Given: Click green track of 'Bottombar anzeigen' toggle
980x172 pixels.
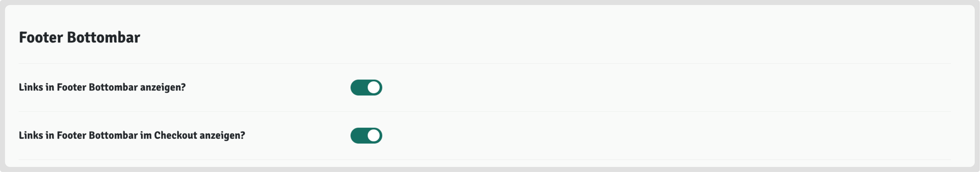Looking at the screenshot, I should tap(358, 87).
